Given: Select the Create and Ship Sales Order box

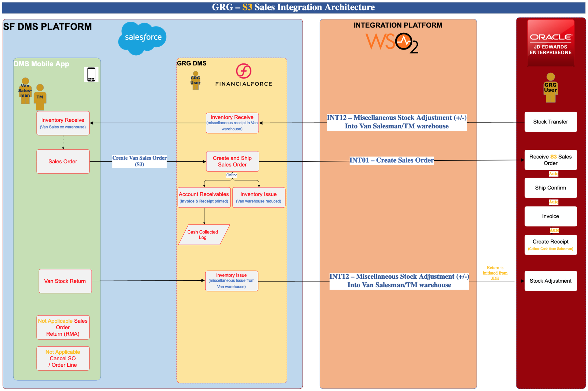Looking at the screenshot, I should tap(232, 161).
